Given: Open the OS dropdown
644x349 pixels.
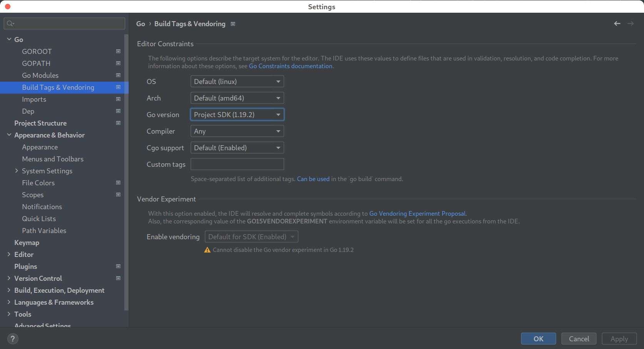Looking at the screenshot, I should click(278, 81).
